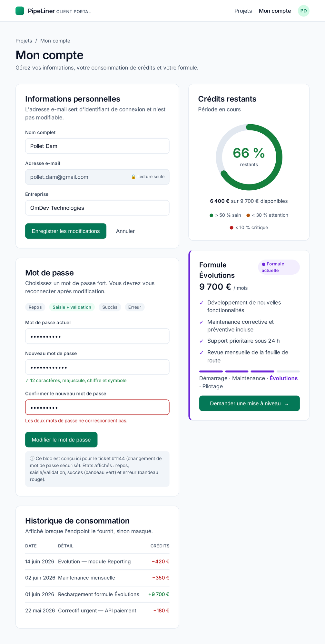The width and height of the screenshot is (325, 644).
Task: Focus the Confirmer le nouveau mot de passe field
Action: (97, 407)
